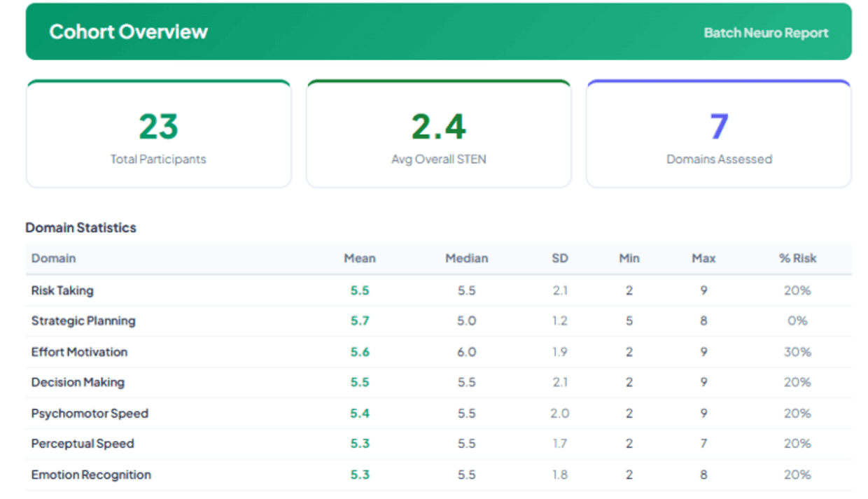Select the Effort Motivation row label

coord(79,352)
